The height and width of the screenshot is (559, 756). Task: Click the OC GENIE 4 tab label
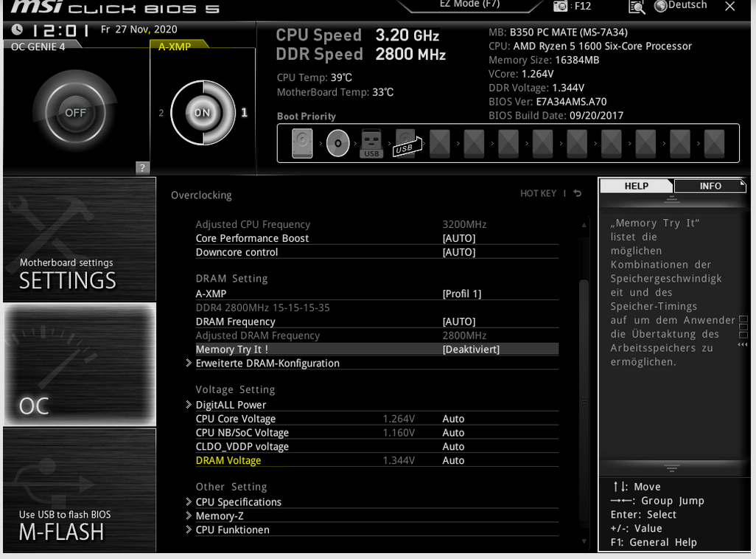[x=38, y=46]
